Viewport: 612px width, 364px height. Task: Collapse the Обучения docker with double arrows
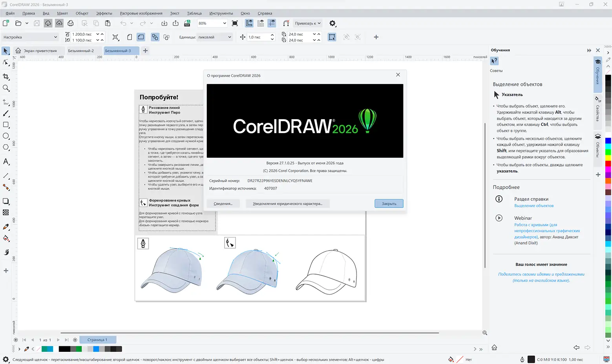[589, 50]
